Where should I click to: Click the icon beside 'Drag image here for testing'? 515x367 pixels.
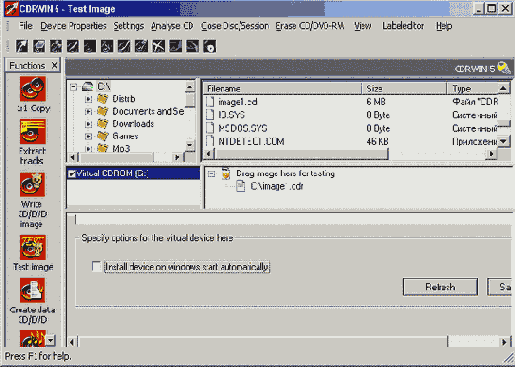coord(226,173)
